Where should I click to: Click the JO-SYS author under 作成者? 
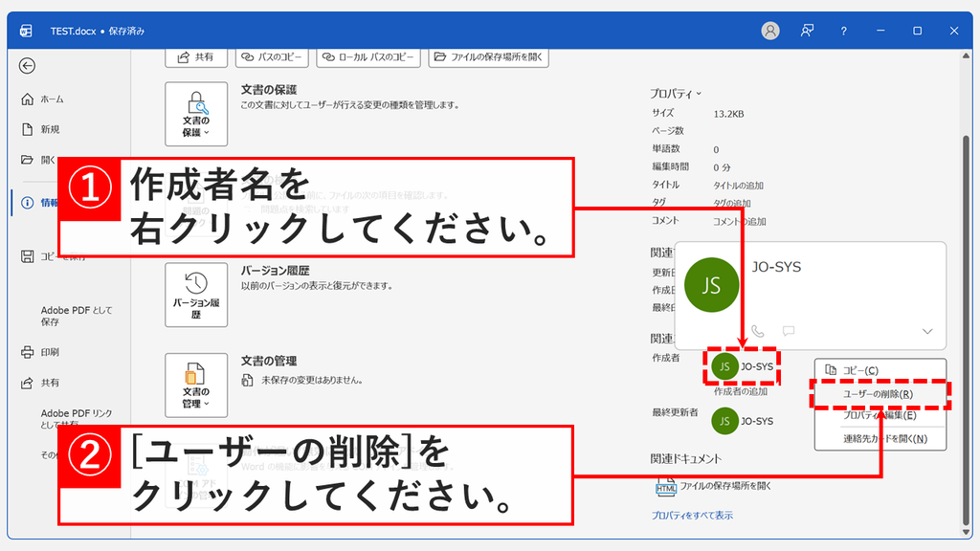point(742,366)
